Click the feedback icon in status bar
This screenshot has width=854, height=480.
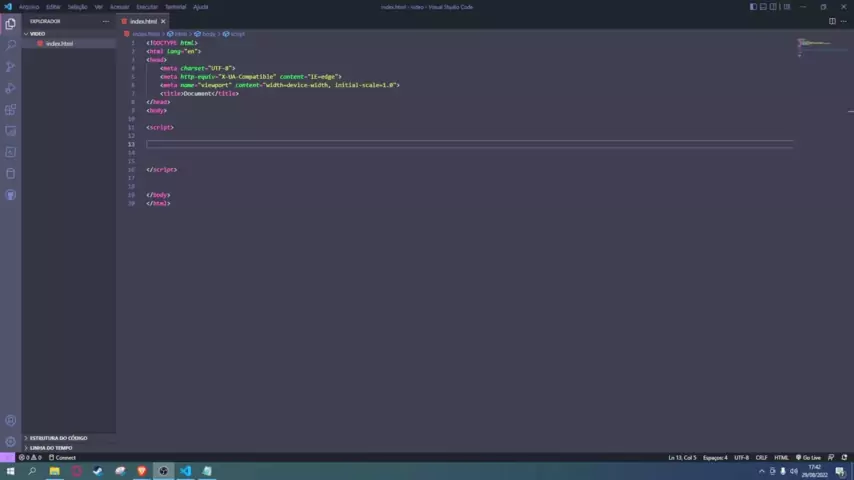pos(831,458)
